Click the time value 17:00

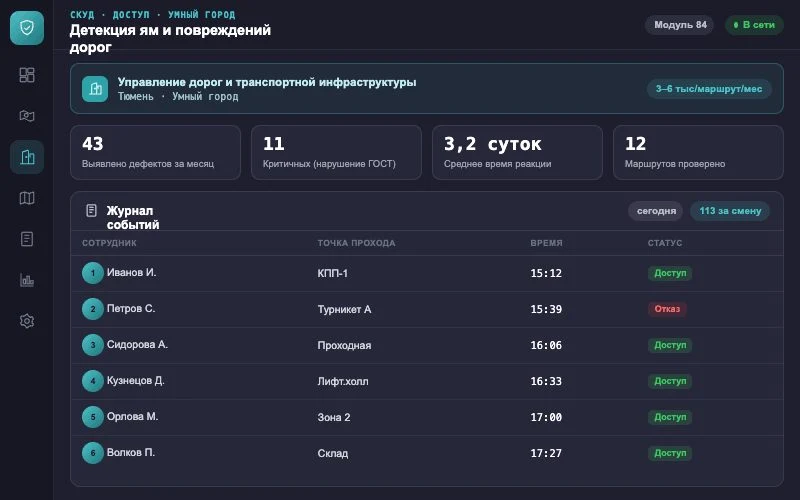(546, 417)
